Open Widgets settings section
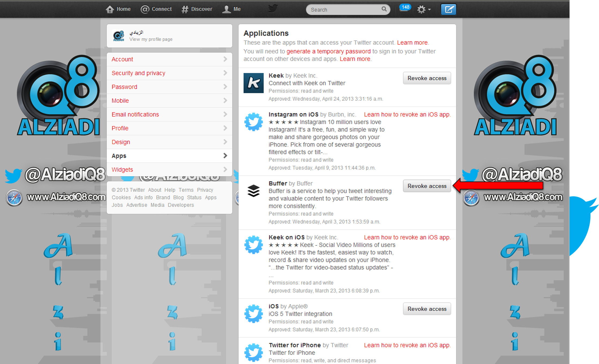The width and height of the screenshot is (599, 364). tap(169, 170)
